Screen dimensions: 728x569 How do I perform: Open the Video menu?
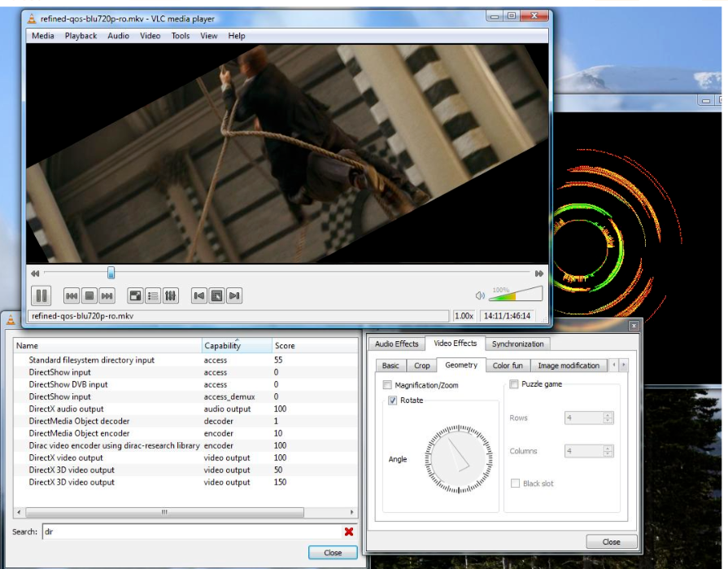[150, 36]
